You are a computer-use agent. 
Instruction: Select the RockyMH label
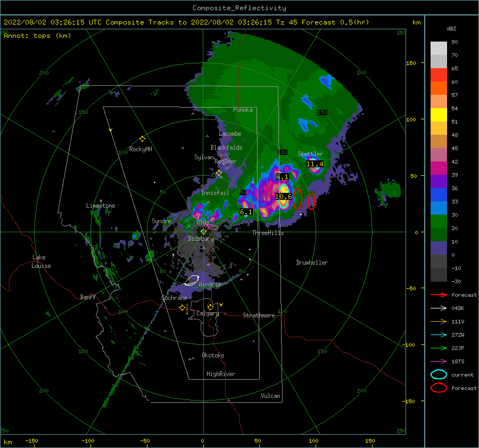pos(141,149)
